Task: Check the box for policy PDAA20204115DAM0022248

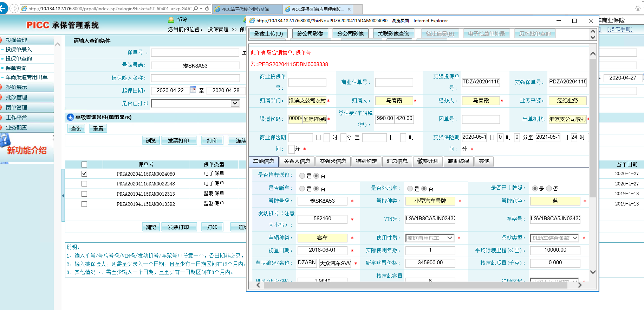Action: (x=84, y=184)
